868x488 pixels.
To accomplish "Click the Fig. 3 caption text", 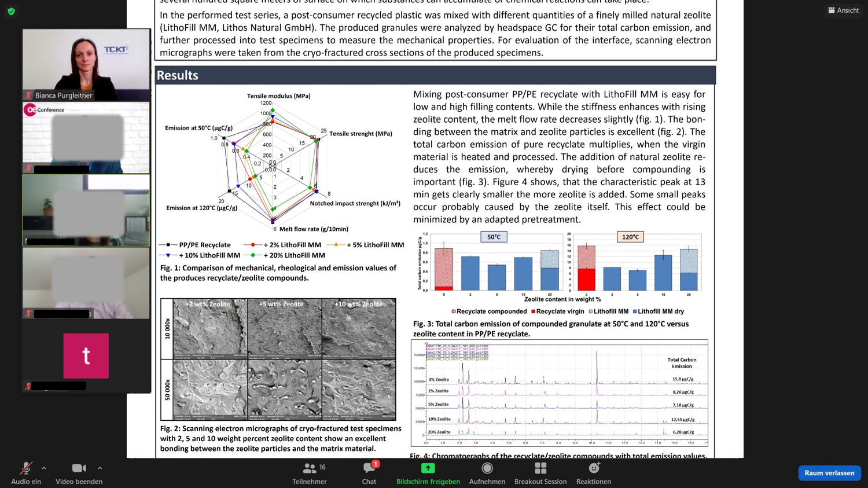I will pos(551,329).
